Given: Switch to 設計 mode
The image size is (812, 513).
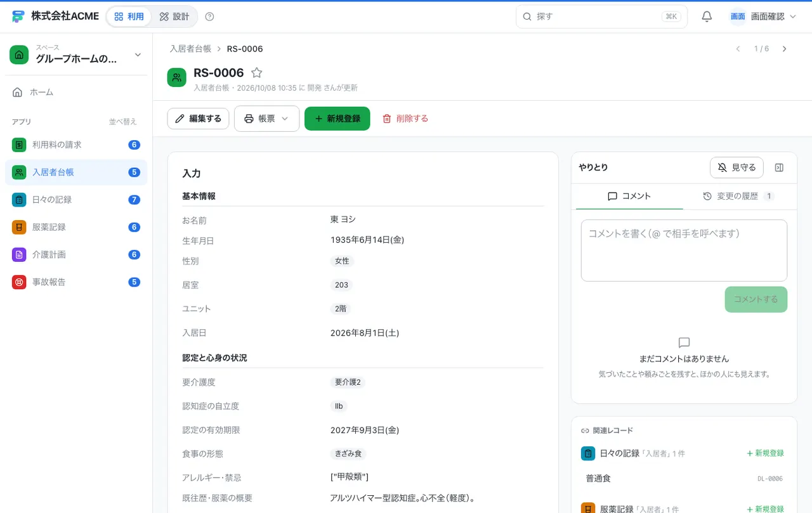Looking at the screenshot, I should coord(174,16).
